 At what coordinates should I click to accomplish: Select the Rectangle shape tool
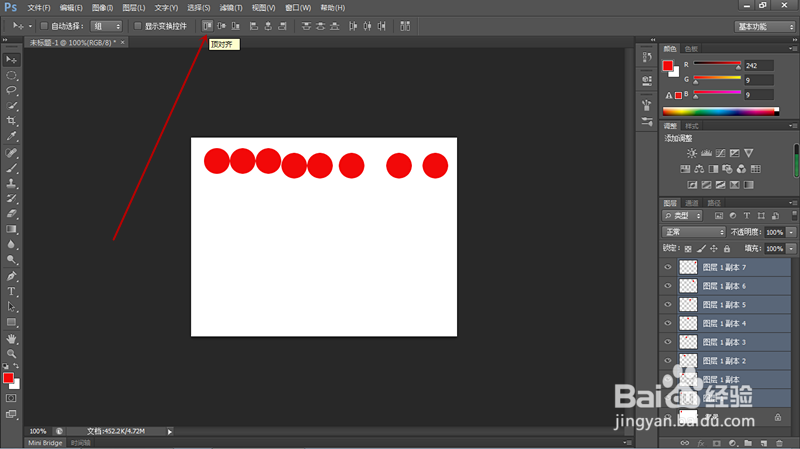click(x=11, y=322)
